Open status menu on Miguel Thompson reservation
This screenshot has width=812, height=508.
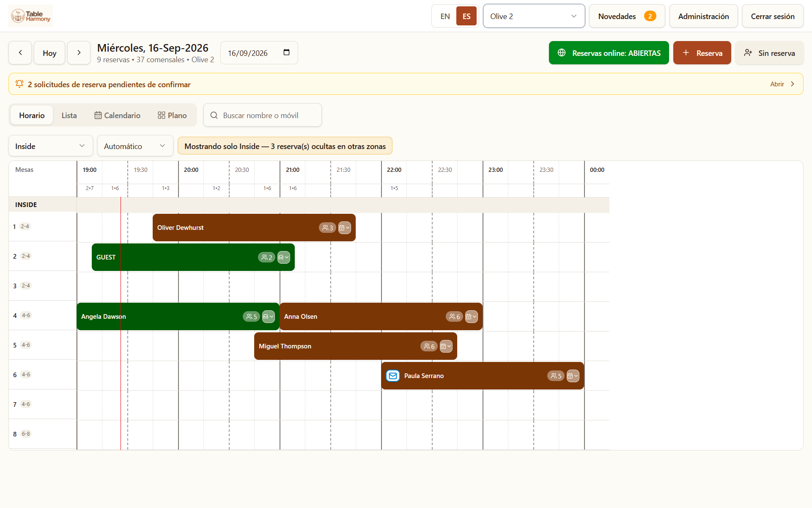point(446,346)
